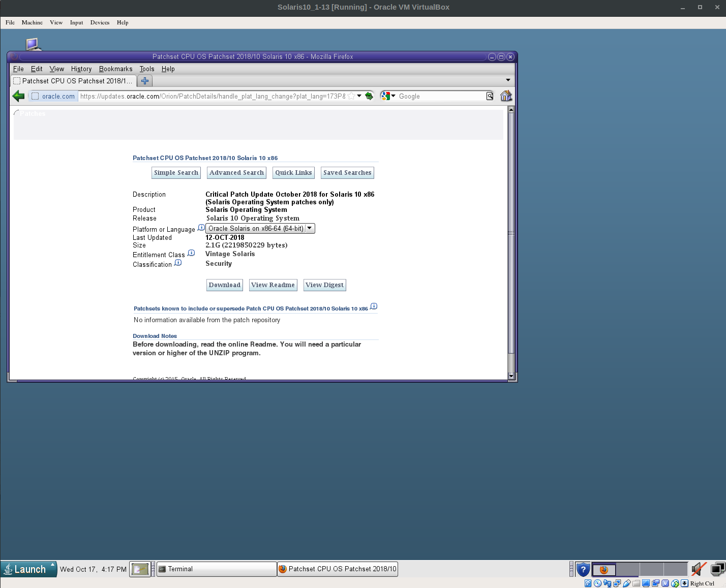Viewport: 726px width, 588px height.
Task: Open the Firefox File menu
Action: tap(18, 69)
